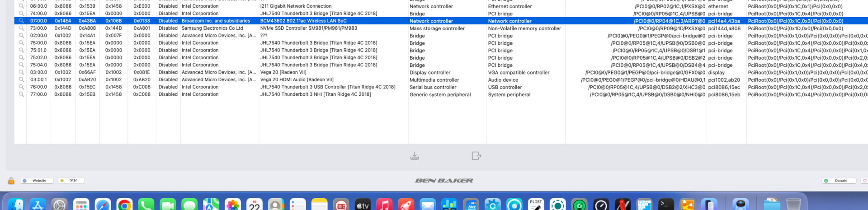Select the JHL7540 Thunderbolt 3 NHI entry
Viewport: 868px width, 210px height.
pos(316,94)
